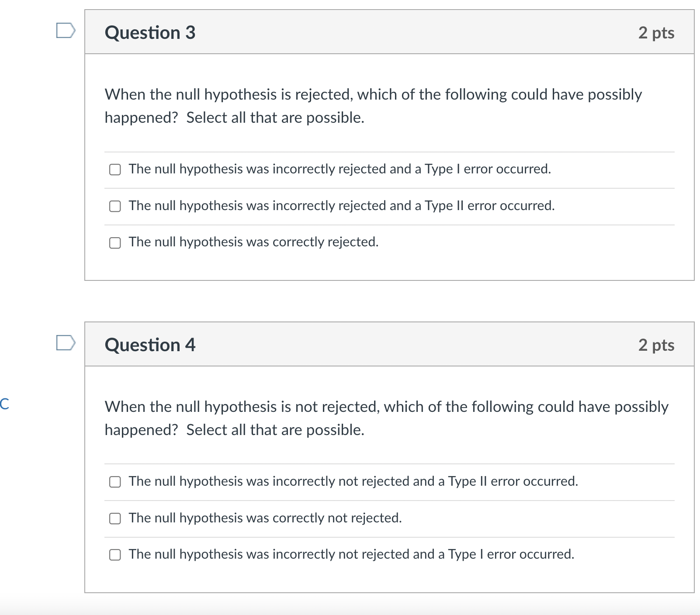The image size is (700, 615).
Task: Check "The null hypothesis was correctly rejected"
Action: 114,242
